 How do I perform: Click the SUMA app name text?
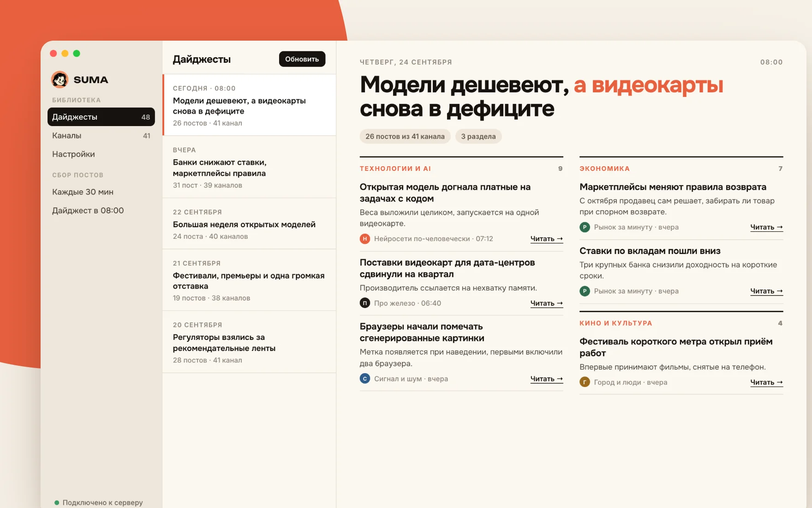[91, 79]
